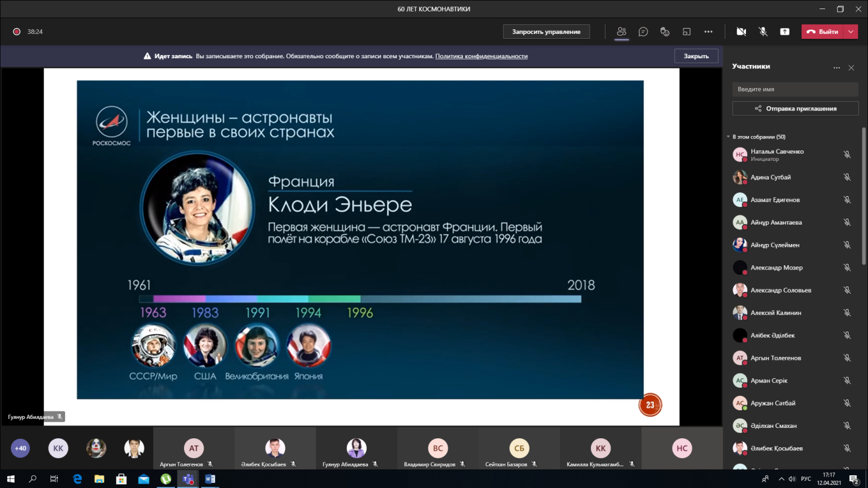Select the Әлибек Қосыбаев video tile
This screenshot has height=488, width=868.
pos(275,448)
